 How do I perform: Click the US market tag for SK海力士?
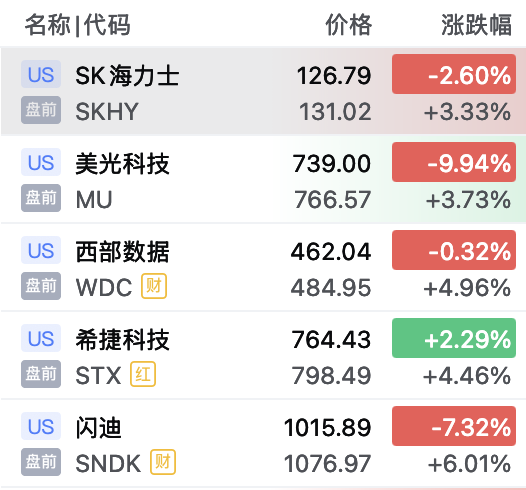[41, 74]
